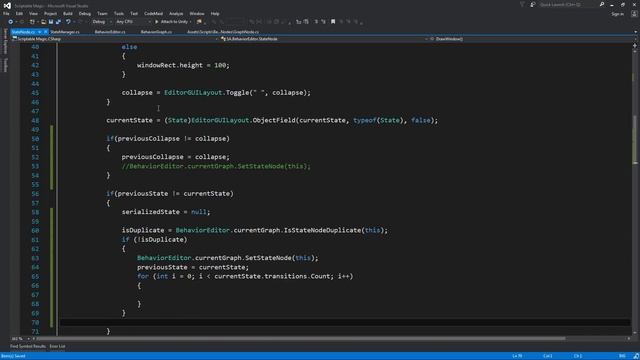Click the Save toolbar icon
The height and width of the screenshot is (360, 640).
(51, 22)
